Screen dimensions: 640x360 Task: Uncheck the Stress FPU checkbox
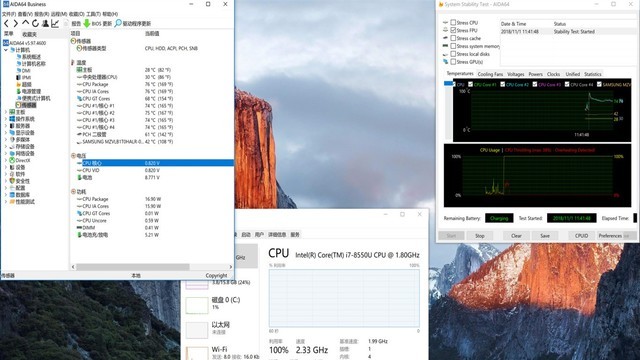[x=453, y=30]
